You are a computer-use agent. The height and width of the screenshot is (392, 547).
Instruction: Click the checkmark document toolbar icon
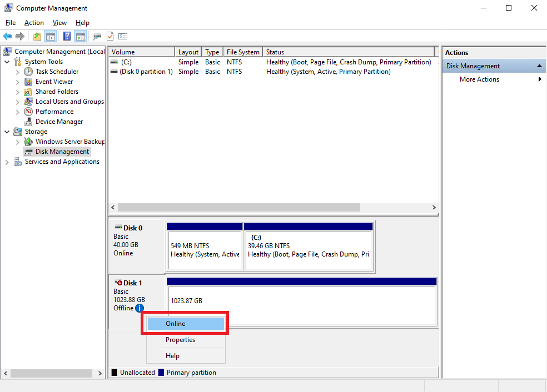[110, 37]
